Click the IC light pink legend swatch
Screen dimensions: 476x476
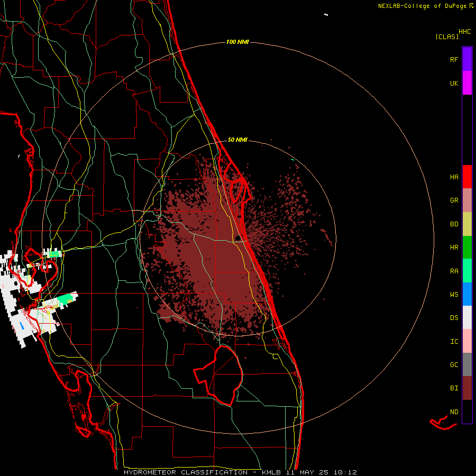pyautogui.click(x=467, y=341)
